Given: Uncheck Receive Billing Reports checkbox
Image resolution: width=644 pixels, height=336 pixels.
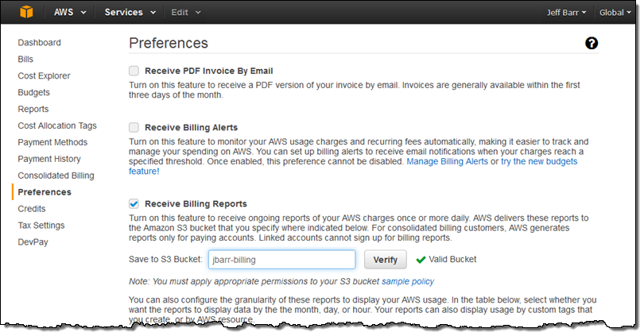Looking at the screenshot, I should pos(134,204).
